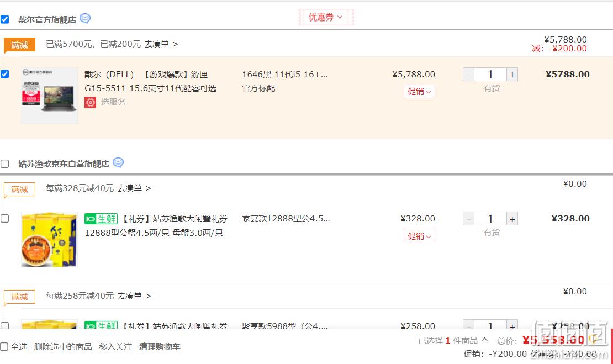Click the red 选服务 gear icon
613x364 pixels.
pyautogui.click(x=91, y=102)
